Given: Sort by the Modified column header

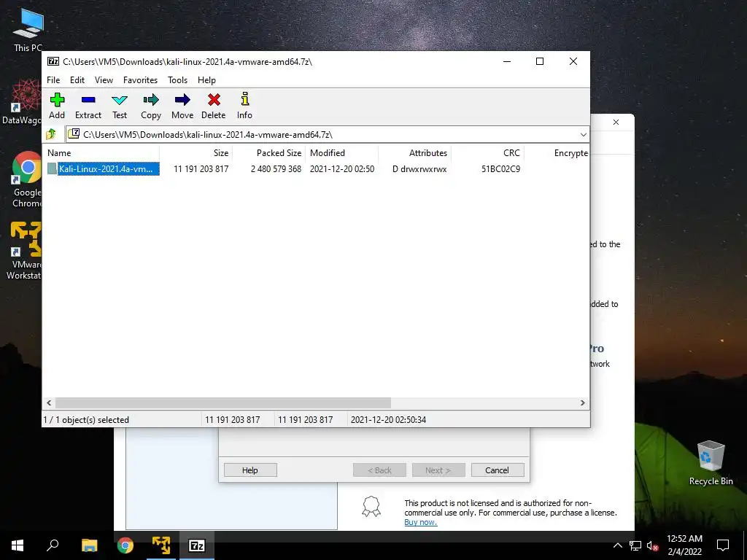Looking at the screenshot, I should pos(341,153).
